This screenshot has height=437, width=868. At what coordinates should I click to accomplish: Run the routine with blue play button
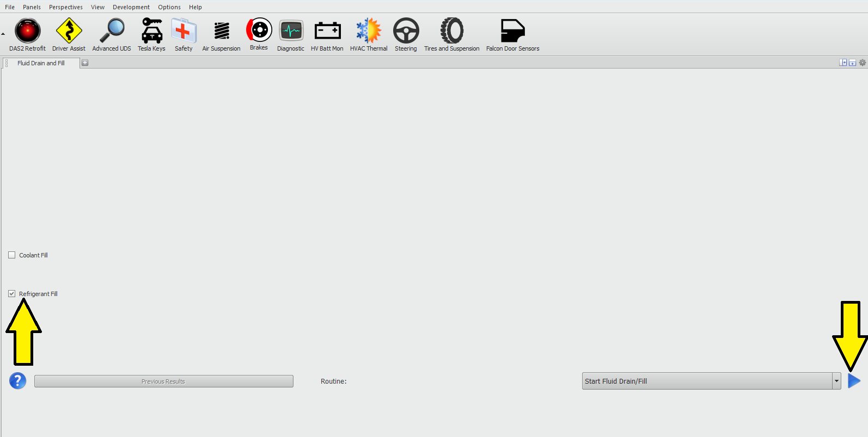point(854,381)
